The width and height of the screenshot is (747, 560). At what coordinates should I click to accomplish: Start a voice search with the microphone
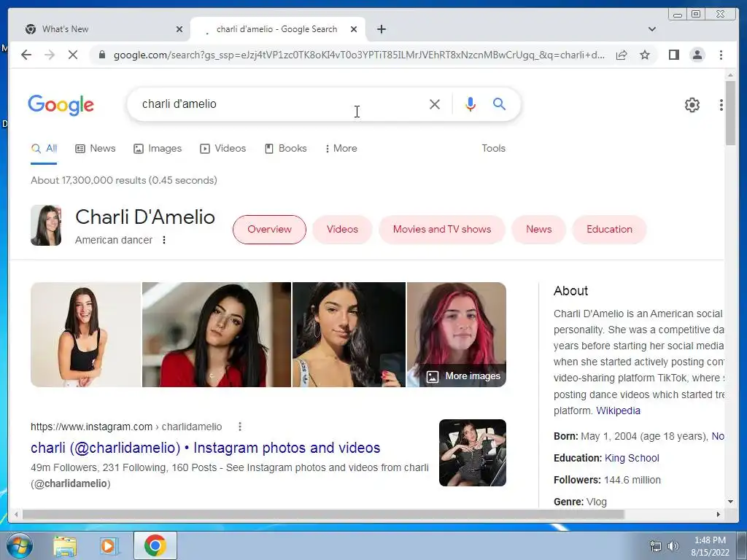471,104
